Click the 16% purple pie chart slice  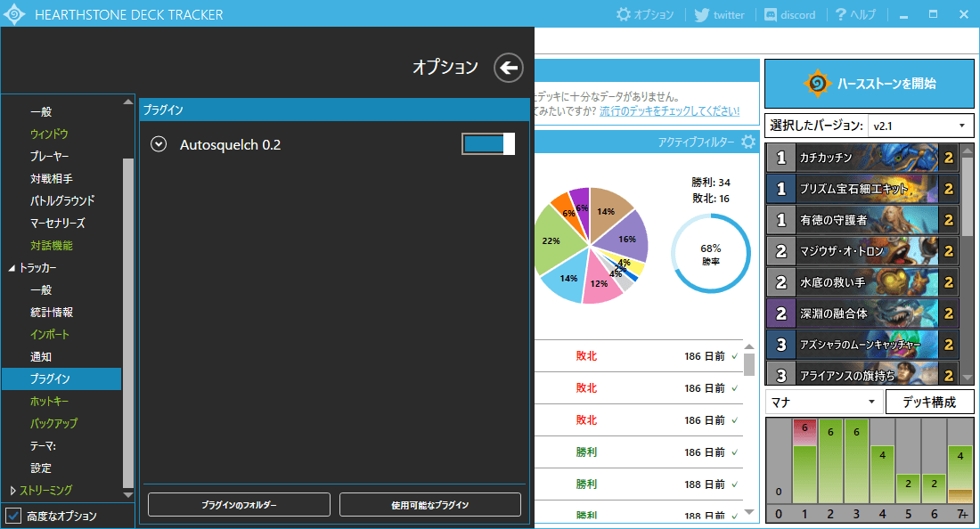pyautogui.click(x=625, y=237)
